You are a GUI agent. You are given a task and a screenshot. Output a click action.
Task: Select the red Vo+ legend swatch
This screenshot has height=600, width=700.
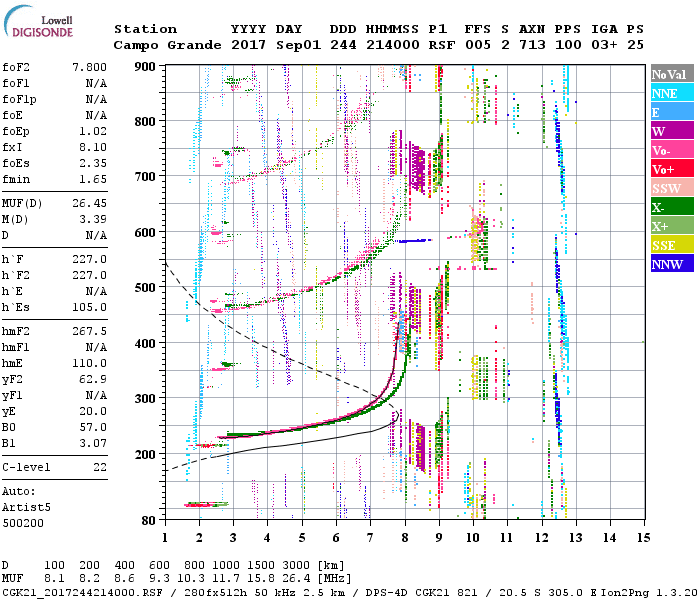[x=672, y=169]
